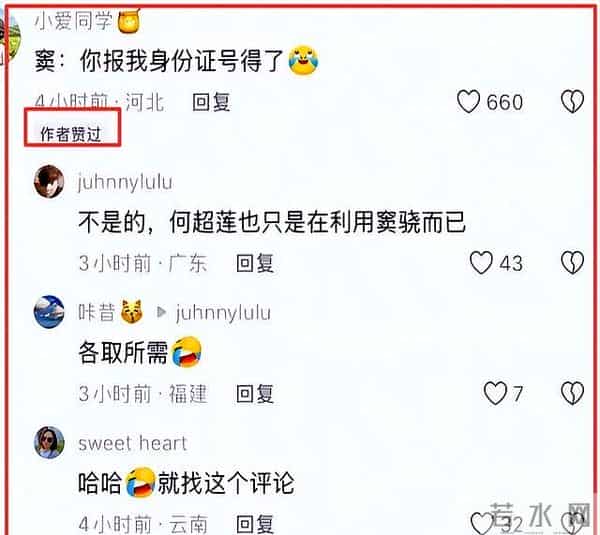
Task: Open juhnnylulu's avatar profile picture
Action: [x=49, y=181]
